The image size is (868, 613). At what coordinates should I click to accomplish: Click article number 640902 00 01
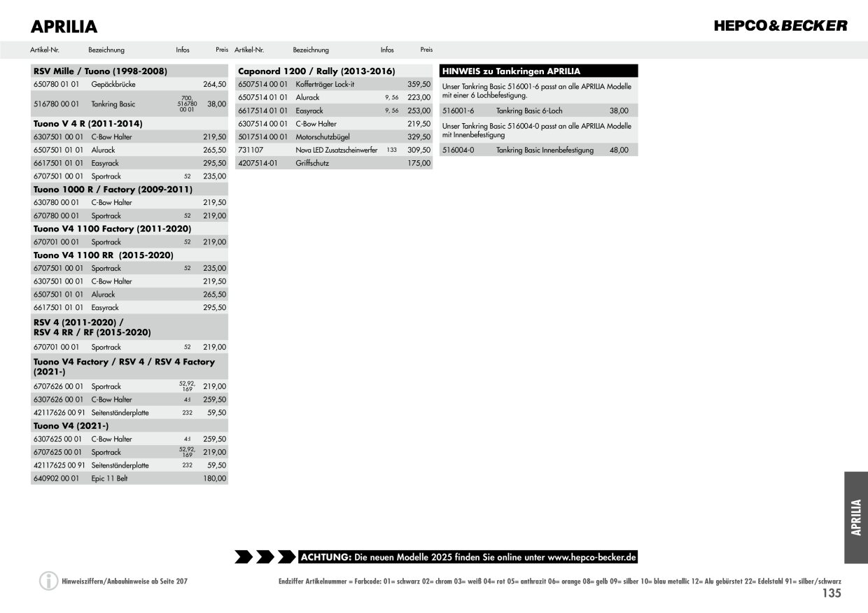tap(56, 479)
